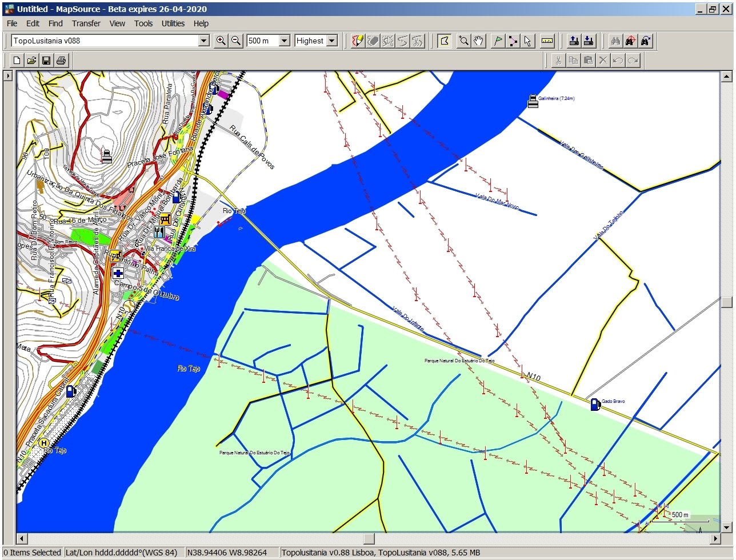Toggle the show routes toolbar icon
736x560 pixels.
pyautogui.click(x=403, y=41)
